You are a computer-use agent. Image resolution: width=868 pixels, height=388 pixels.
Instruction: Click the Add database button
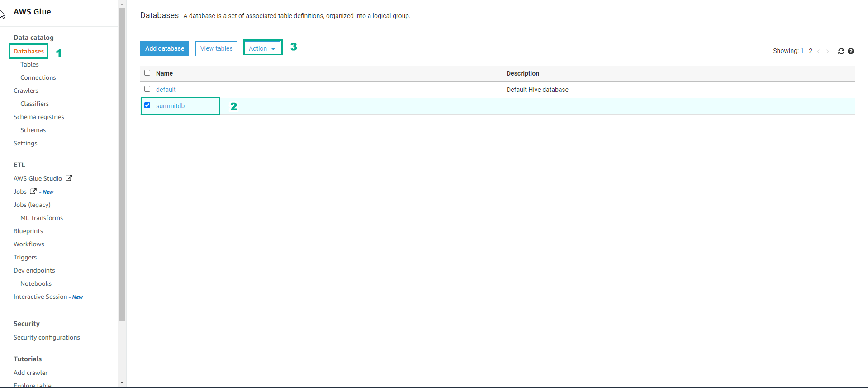(165, 48)
